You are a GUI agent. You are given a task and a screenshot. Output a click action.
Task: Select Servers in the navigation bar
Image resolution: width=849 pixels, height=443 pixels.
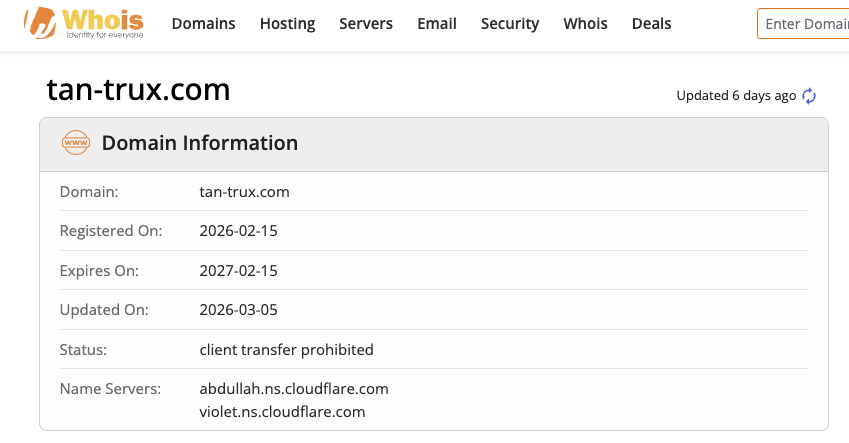(366, 23)
